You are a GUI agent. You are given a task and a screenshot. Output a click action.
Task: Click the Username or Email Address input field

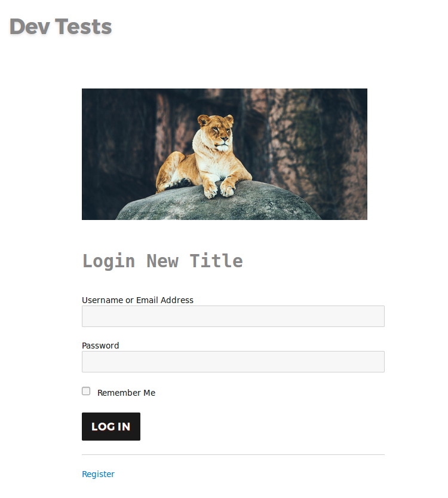pos(233,316)
